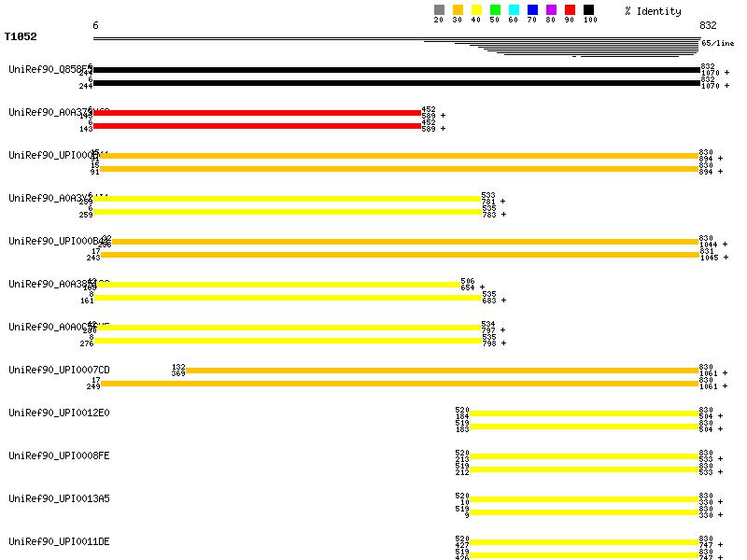Click the red 90% identity swatch
The image size is (747, 560).
pos(570,10)
